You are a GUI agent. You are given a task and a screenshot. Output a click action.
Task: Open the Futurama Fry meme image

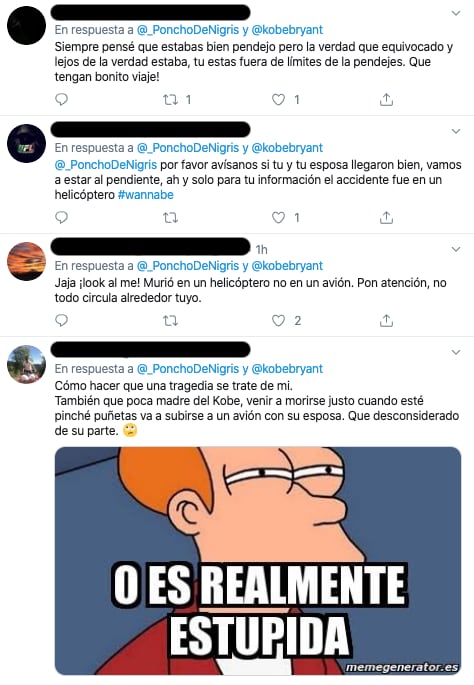pos(258,561)
